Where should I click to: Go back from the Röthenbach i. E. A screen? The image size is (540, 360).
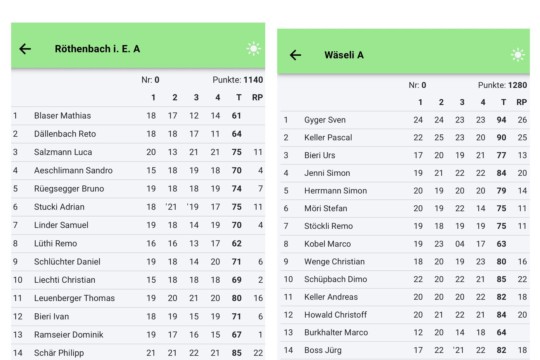[x=25, y=49]
